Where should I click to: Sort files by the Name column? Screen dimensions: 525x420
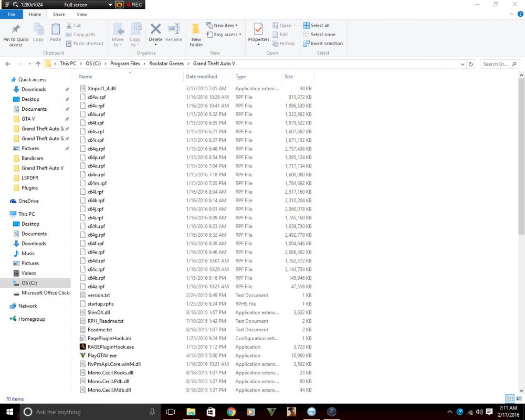(x=86, y=77)
